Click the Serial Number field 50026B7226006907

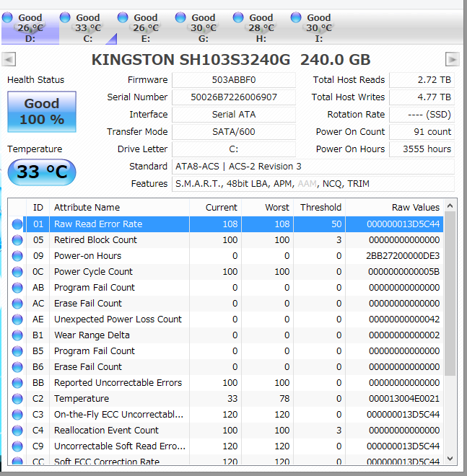234,97
